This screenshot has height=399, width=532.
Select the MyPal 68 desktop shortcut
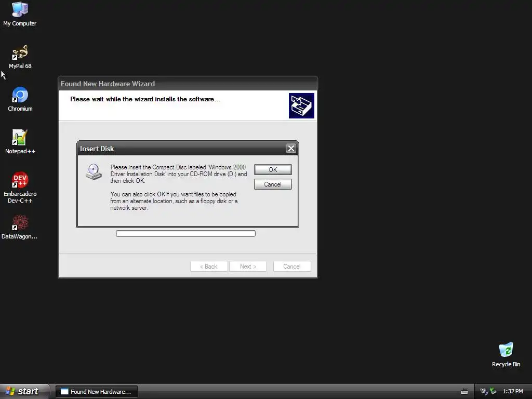(x=20, y=57)
